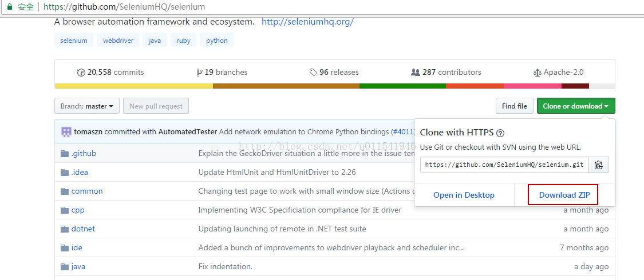
Task: Click the ide folder icon
Action: [65, 248]
